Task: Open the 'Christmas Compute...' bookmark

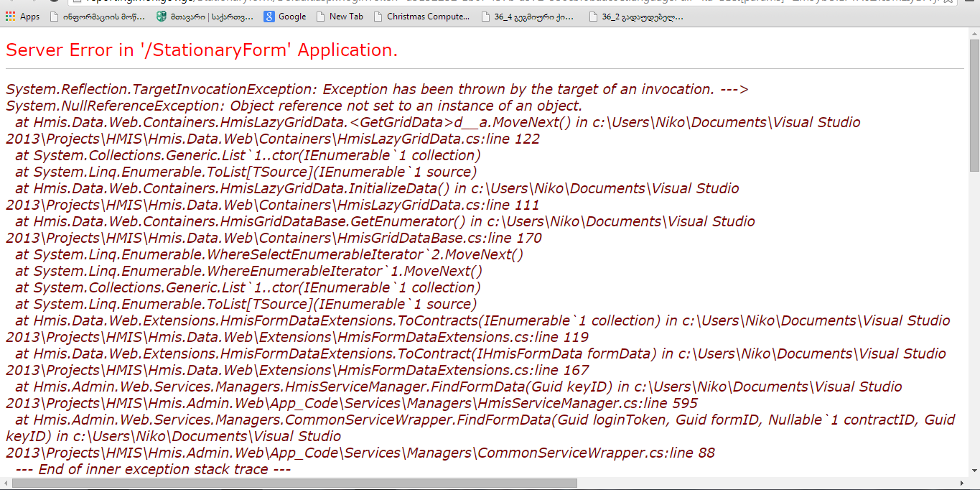Action: (x=421, y=17)
